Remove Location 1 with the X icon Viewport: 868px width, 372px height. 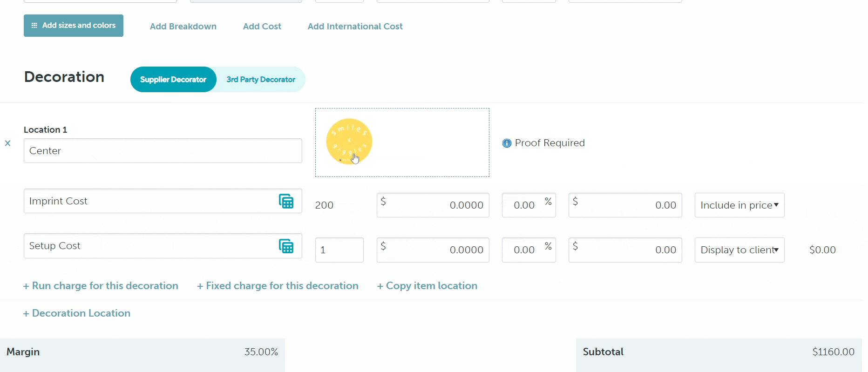coord(7,143)
